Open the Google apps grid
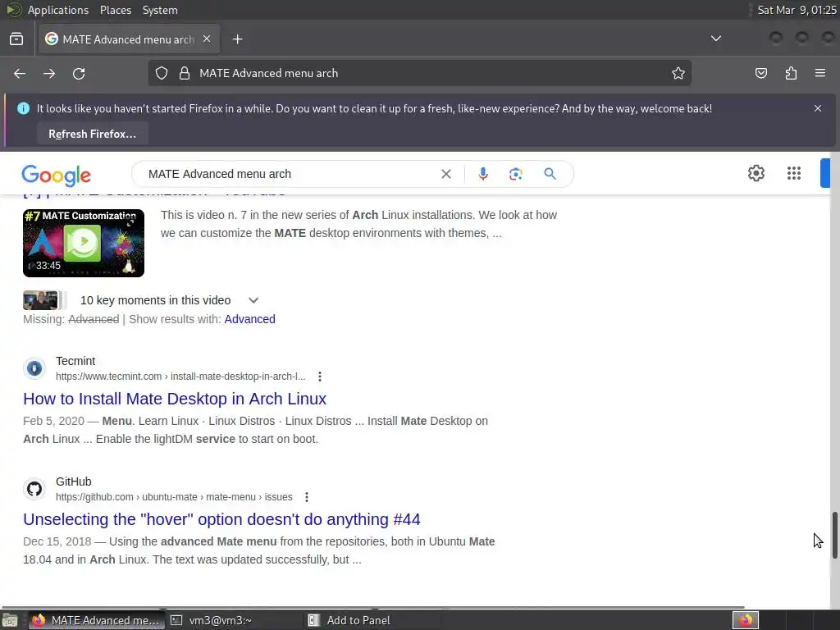The height and width of the screenshot is (630, 840). tap(793, 173)
